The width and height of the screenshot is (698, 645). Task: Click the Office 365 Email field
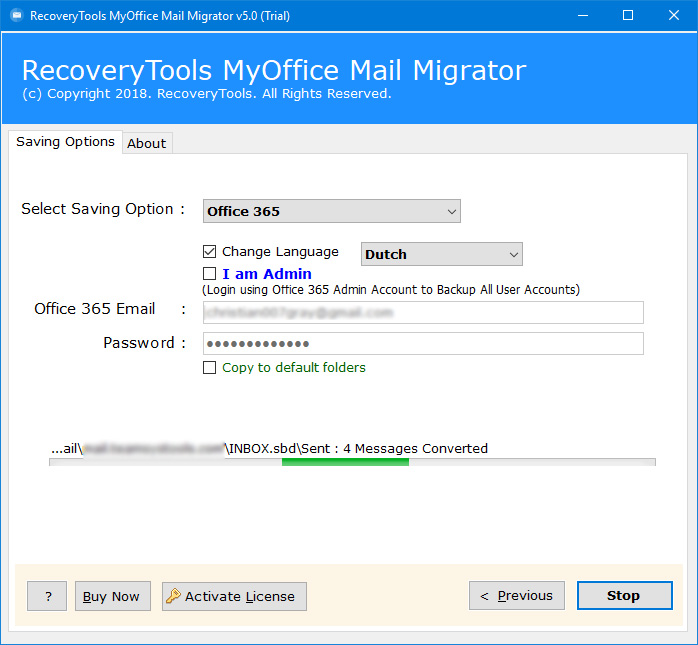(x=423, y=312)
